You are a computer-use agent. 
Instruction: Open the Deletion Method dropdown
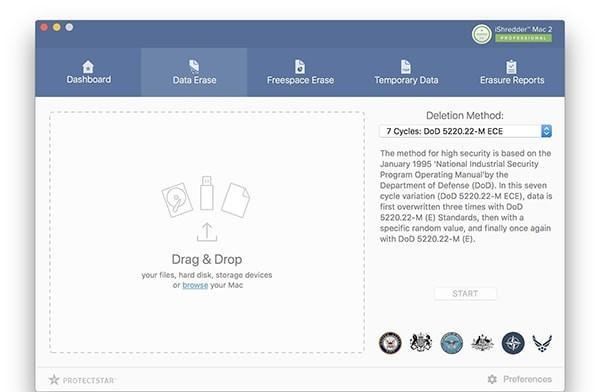coord(465,131)
